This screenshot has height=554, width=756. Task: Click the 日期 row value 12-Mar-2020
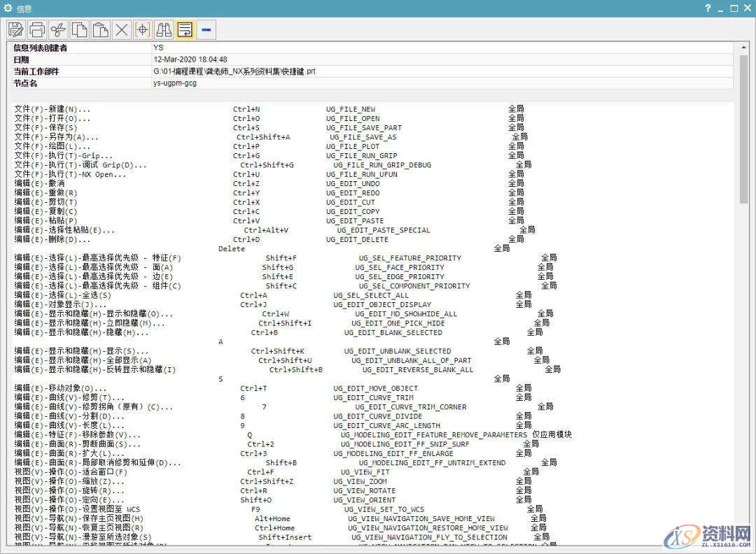(190, 59)
